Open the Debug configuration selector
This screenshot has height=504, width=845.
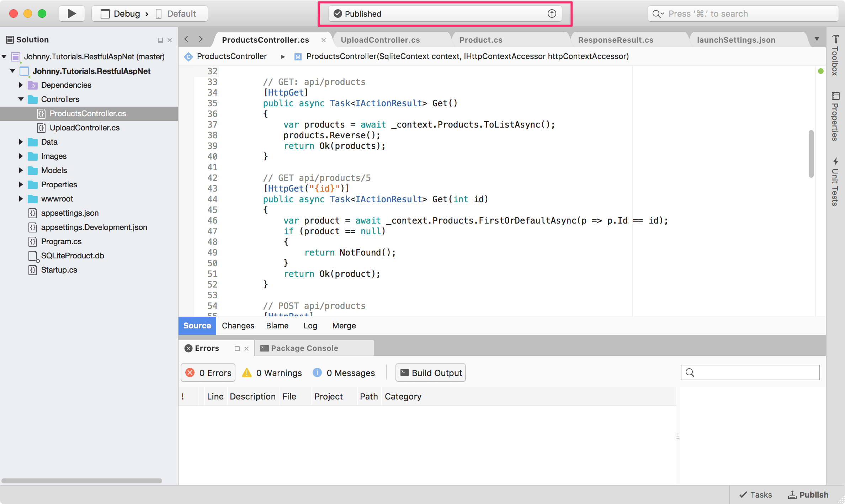pyautogui.click(x=121, y=14)
